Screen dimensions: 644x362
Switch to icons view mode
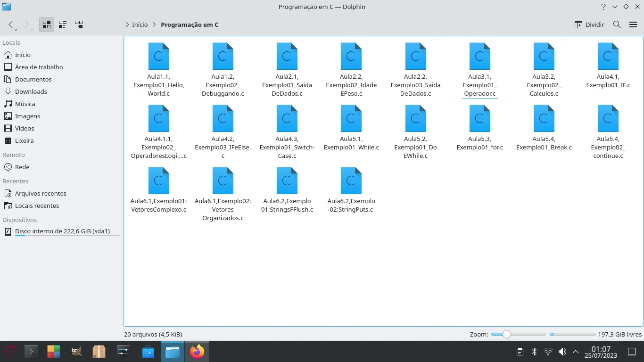point(46,25)
